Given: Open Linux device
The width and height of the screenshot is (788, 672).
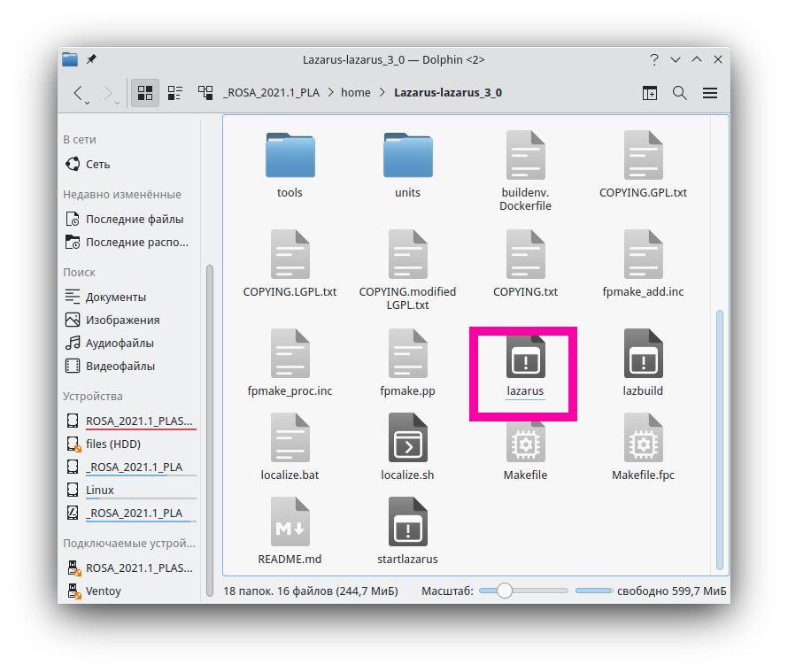Looking at the screenshot, I should [x=131, y=490].
